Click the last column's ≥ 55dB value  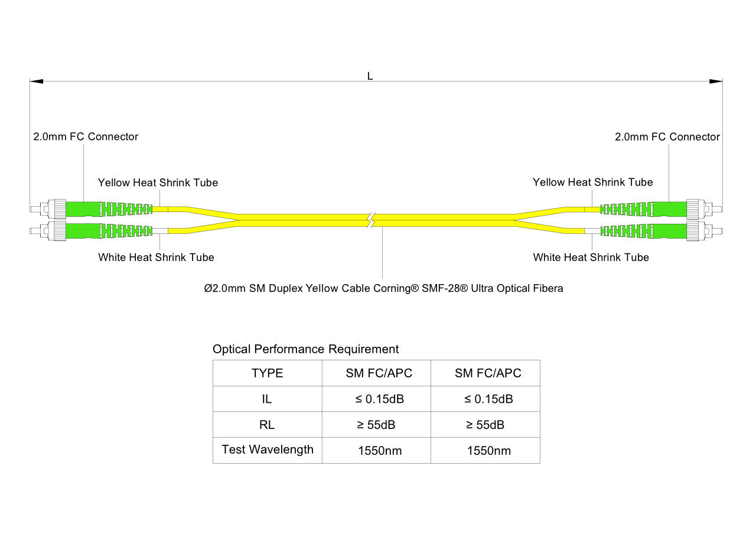(x=485, y=425)
